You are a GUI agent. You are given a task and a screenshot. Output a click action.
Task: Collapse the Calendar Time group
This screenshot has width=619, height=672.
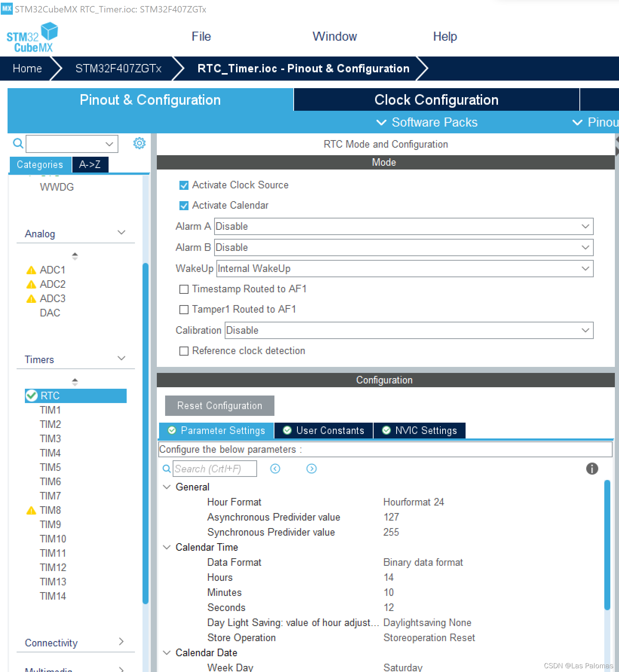pyautogui.click(x=167, y=547)
